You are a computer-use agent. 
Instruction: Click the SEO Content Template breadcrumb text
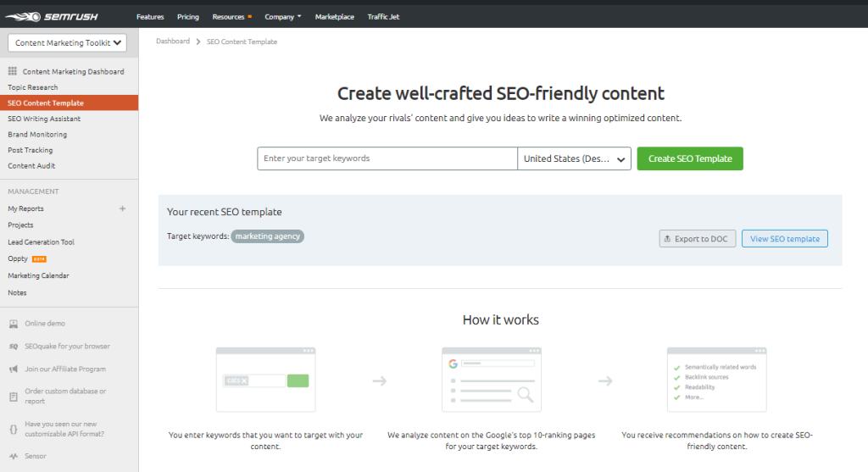click(242, 42)
